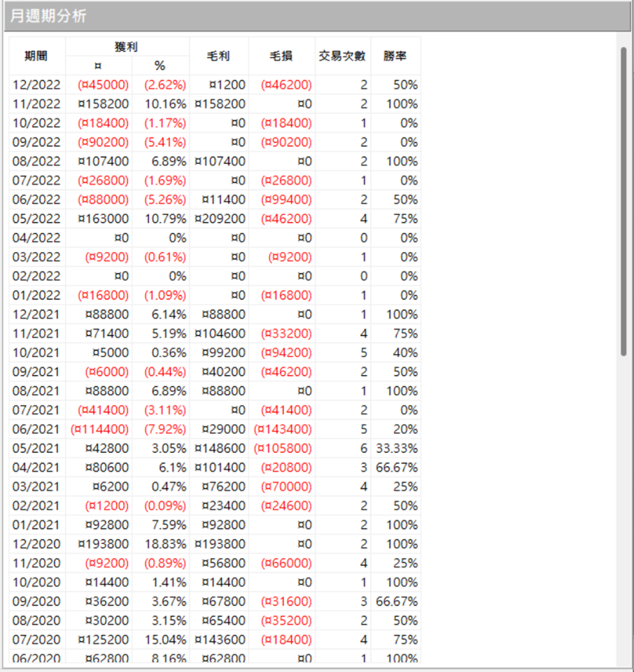Select the 06/2022 period cell
Image resolution: width=634 pixels, height=672 pixels.
pos(37,199)
